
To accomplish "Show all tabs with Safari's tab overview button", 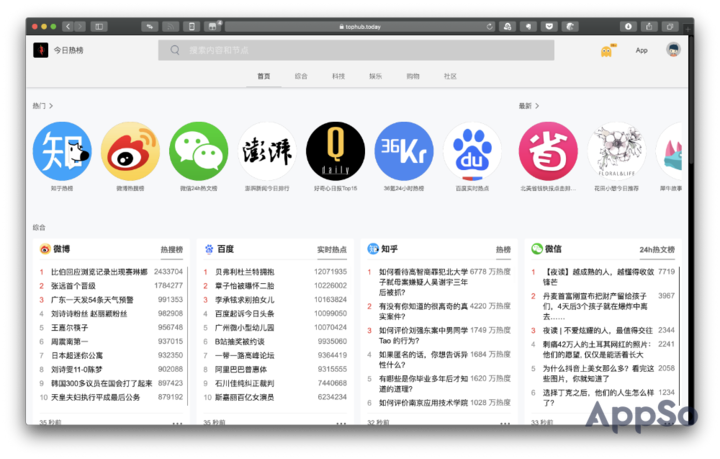I will pos(670,27).
